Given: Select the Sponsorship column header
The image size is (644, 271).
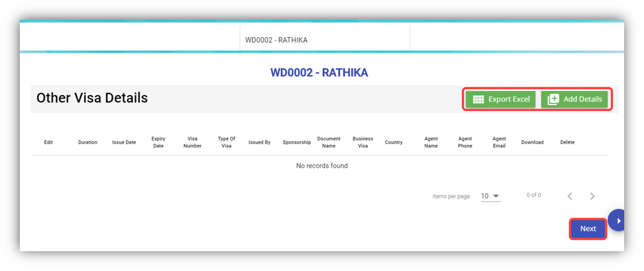Looking at the screenshot, I should [x=296, y=142].
